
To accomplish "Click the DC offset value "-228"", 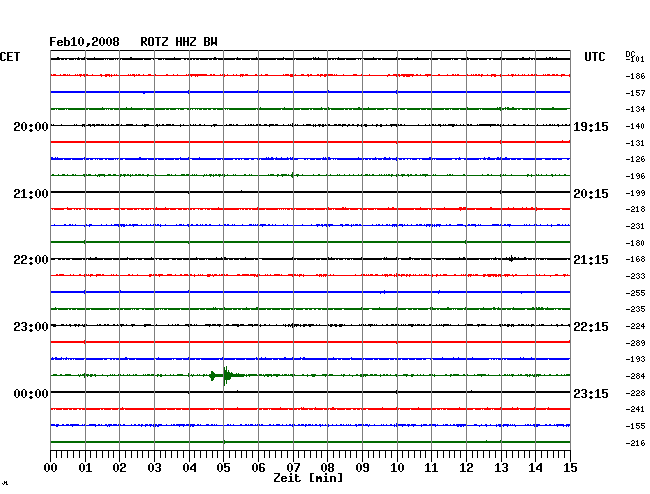I will 635,393.
